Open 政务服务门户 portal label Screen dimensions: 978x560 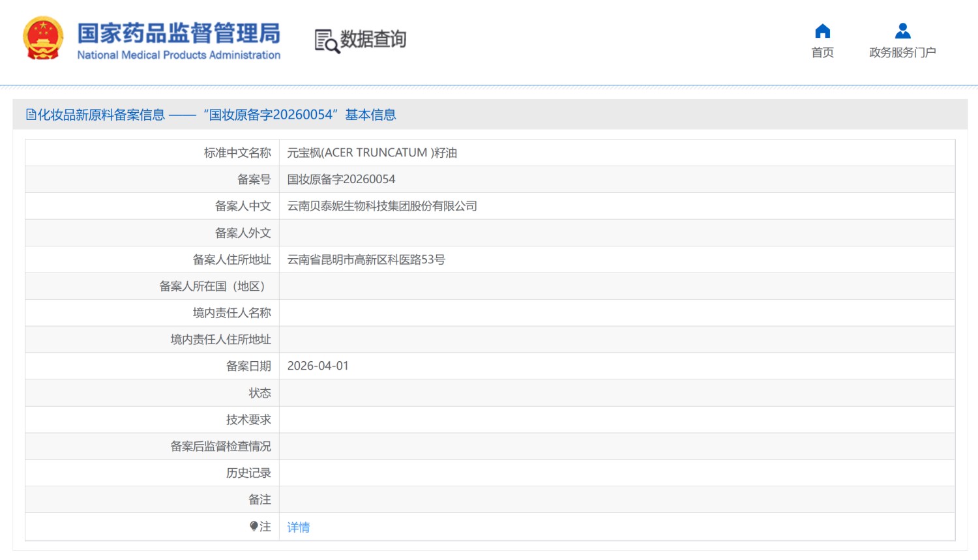point(902,52)
